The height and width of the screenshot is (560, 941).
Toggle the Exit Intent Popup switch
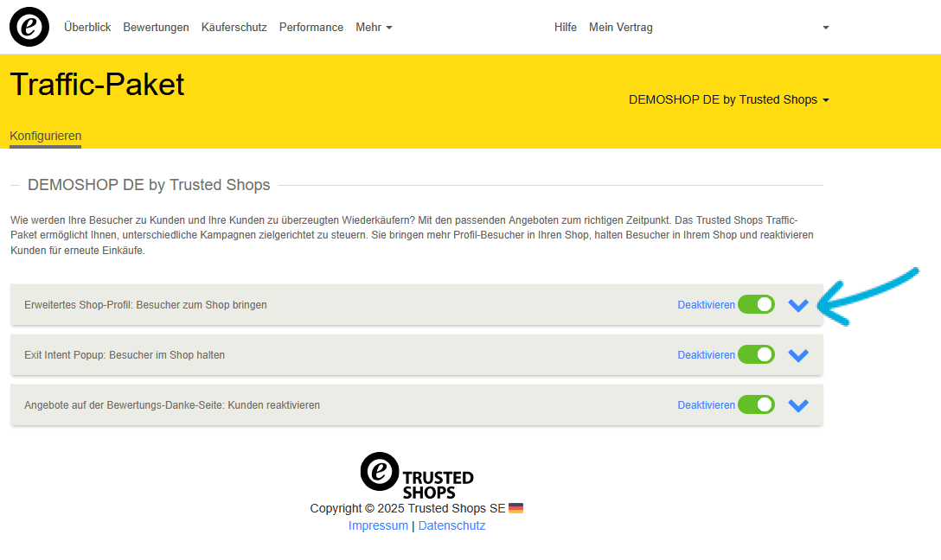[756, 355]
